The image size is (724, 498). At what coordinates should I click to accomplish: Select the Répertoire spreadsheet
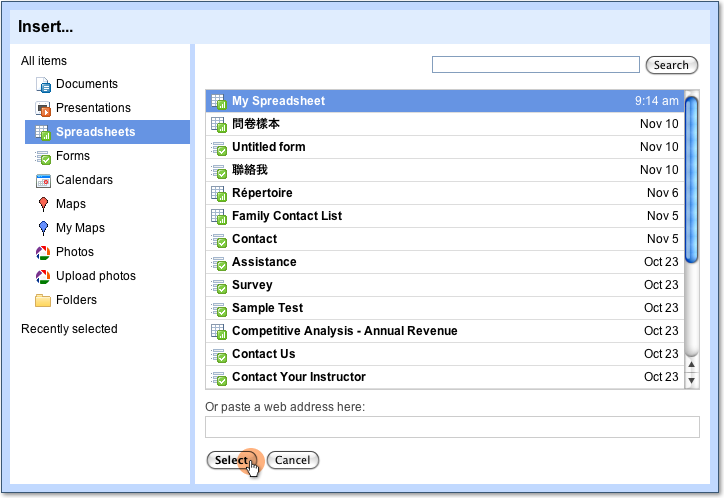pyautogui.click(x=445, y=193)
